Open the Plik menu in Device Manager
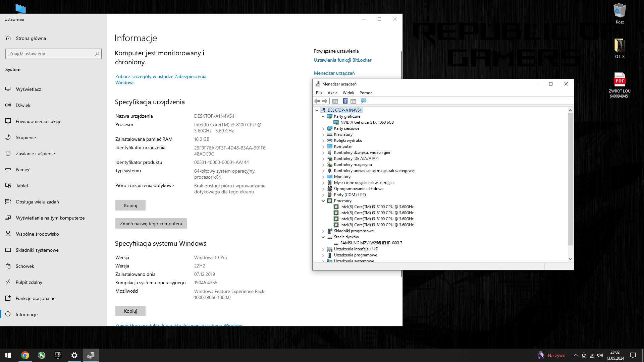 (319, 93)
